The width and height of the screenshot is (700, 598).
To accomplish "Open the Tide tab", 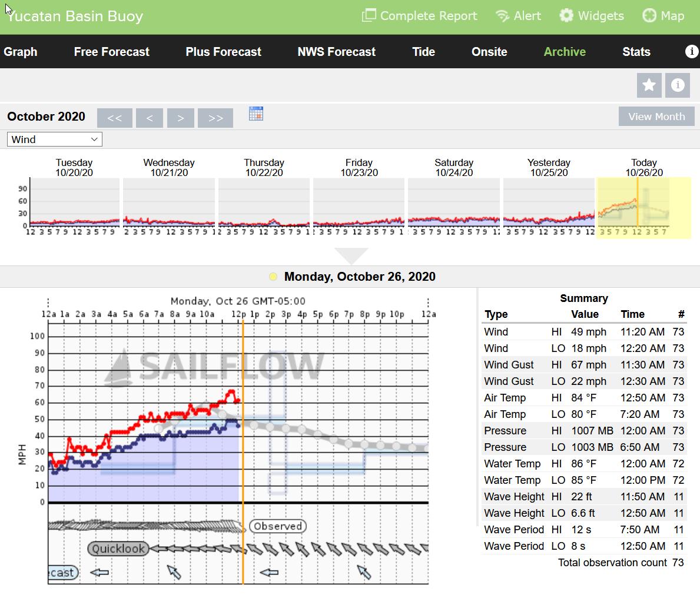I will (423, 52).
